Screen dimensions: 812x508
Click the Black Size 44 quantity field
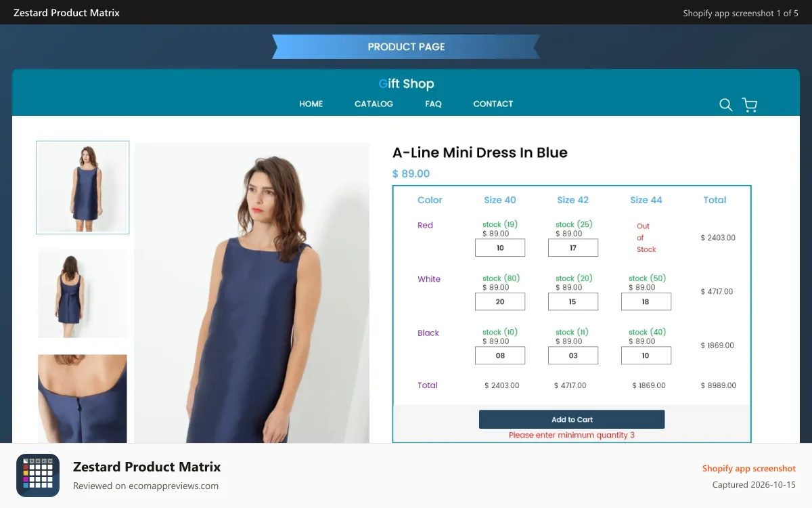click(x=646, y=356)
